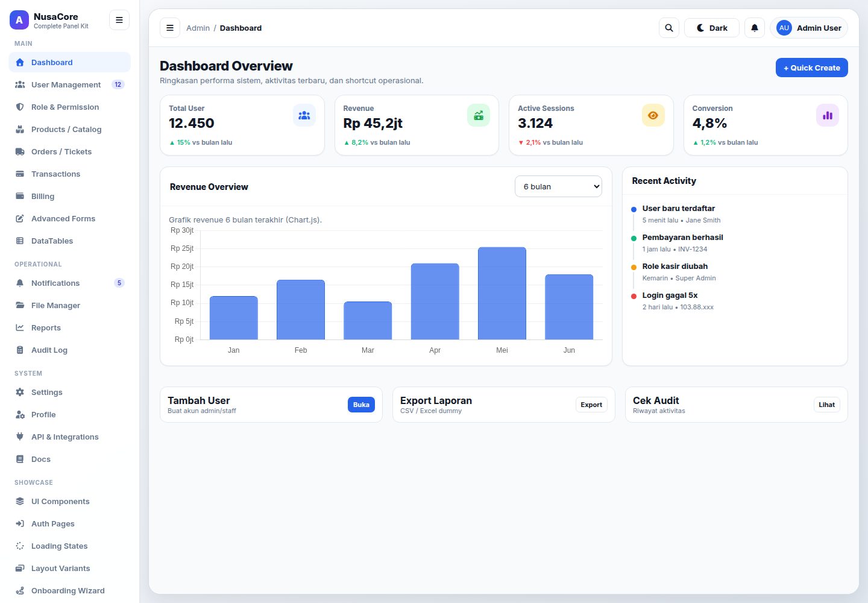The height and width of the screenshot is (603, 868).
Task: Open the 6 bulan period dropdown
Action: pos(559,186)
